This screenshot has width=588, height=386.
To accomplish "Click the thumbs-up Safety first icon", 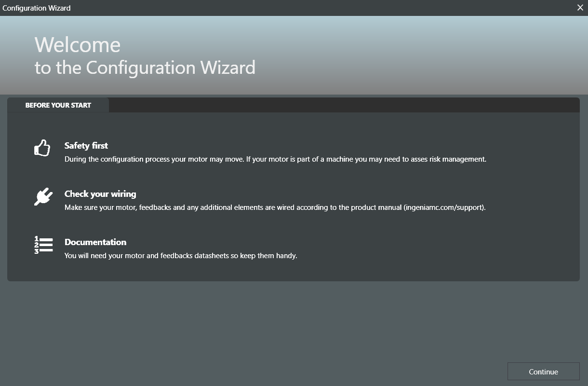I will click(x=42, y=148).
